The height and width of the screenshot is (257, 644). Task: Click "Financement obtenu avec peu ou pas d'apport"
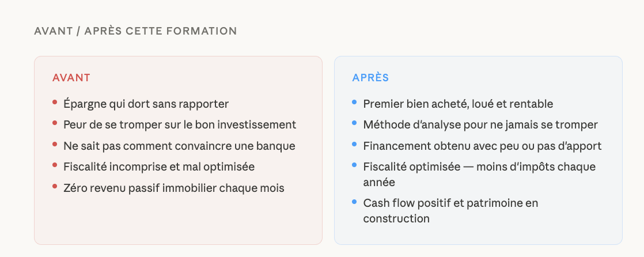(482, 146)
